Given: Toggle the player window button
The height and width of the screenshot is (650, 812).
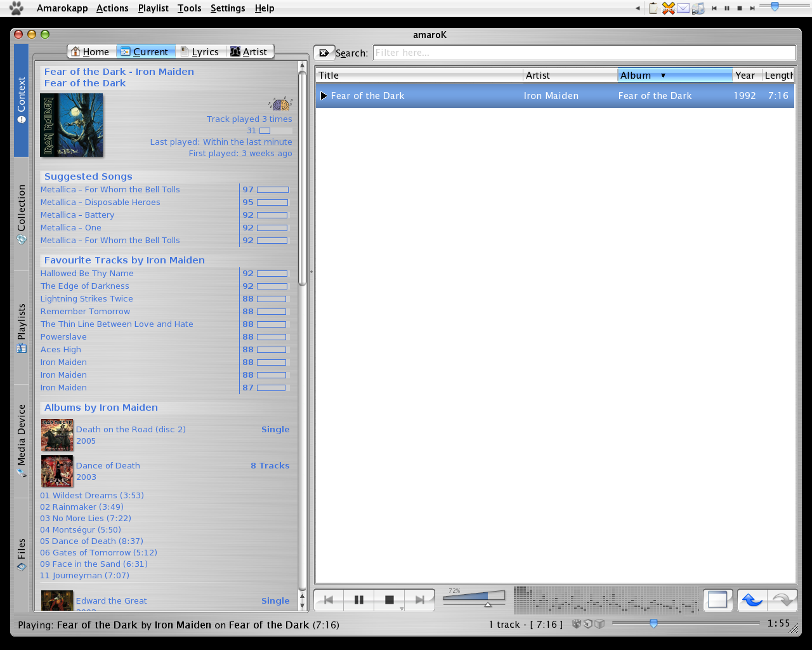Looking at the screenshot, I should click(x=717, y=599).
